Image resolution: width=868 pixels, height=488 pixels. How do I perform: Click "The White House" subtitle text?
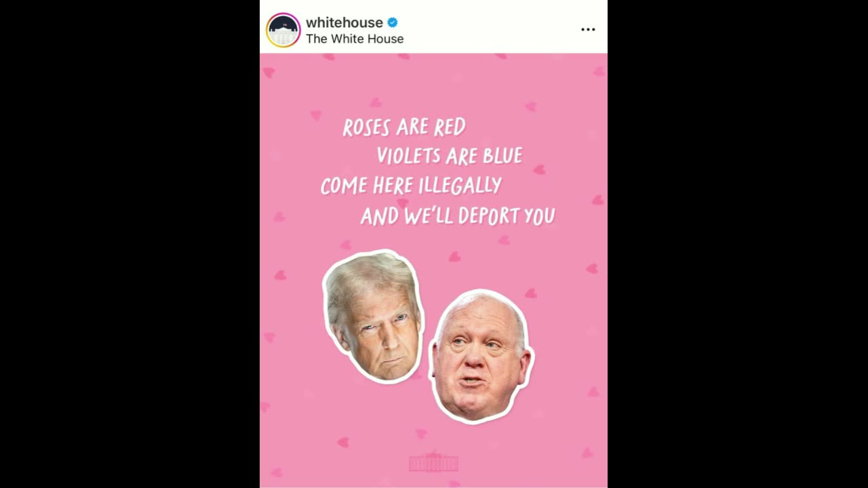(355, 39)
